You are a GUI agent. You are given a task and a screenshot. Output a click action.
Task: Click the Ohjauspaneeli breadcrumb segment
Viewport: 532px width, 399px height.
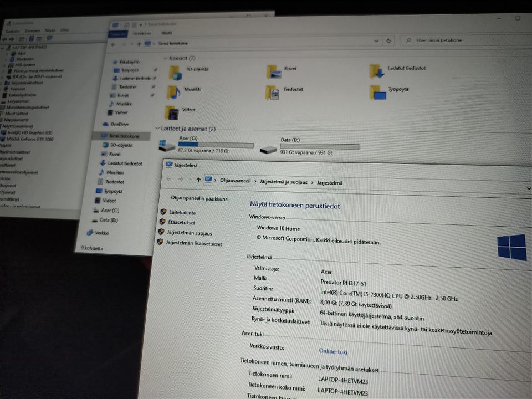(x=235, y=181)
